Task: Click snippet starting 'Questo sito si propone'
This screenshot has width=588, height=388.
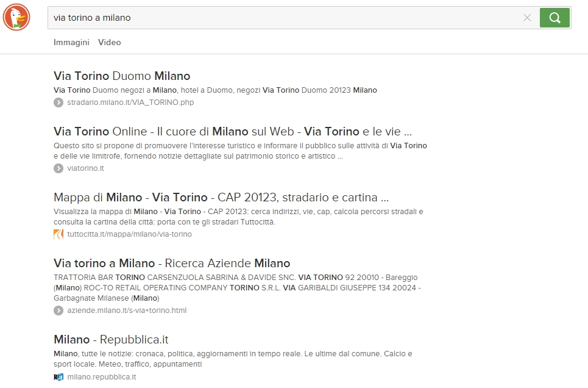Action: click(x=240, y=151)
